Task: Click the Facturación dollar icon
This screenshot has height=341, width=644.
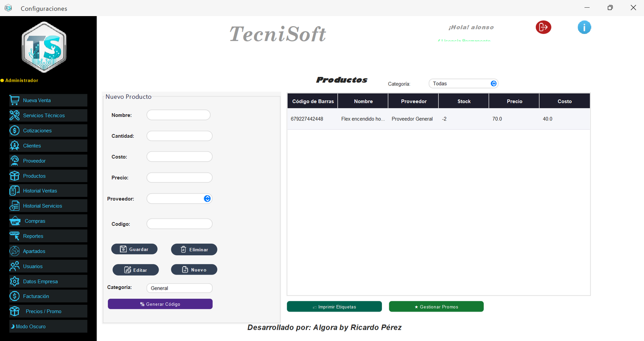Action: click(14, 296)
